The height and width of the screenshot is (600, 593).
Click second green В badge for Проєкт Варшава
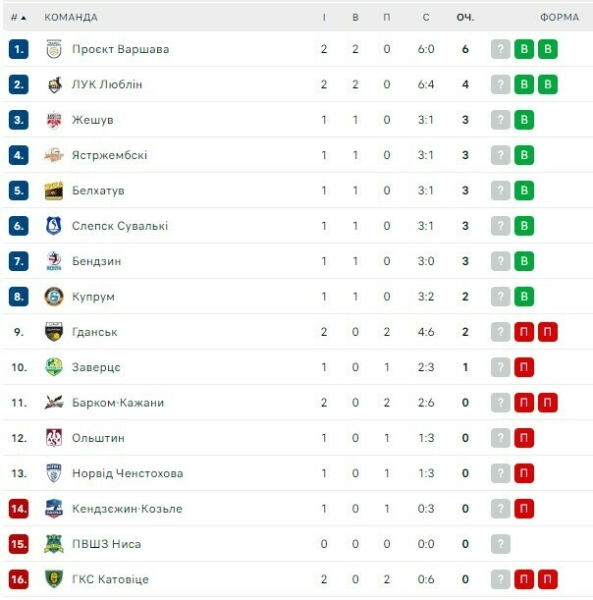(548, 49)
